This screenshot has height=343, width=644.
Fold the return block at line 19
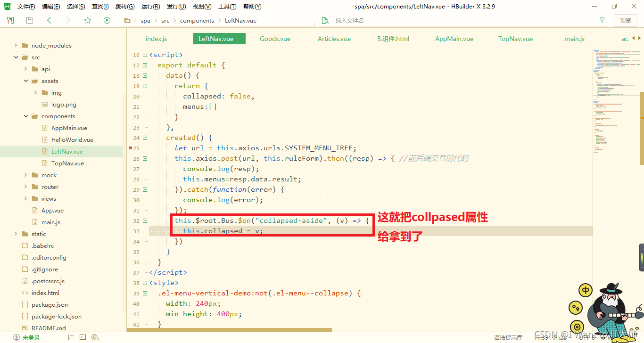[x=145, y=86]
